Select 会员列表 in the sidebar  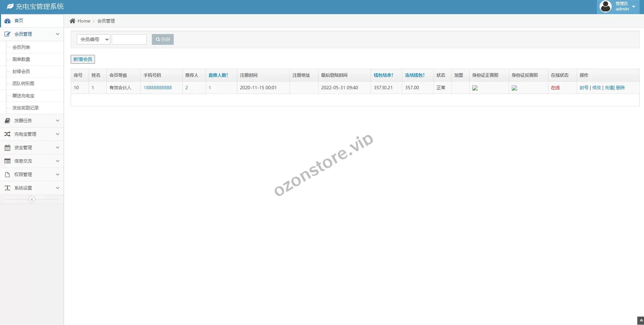[x=21, y=47]
